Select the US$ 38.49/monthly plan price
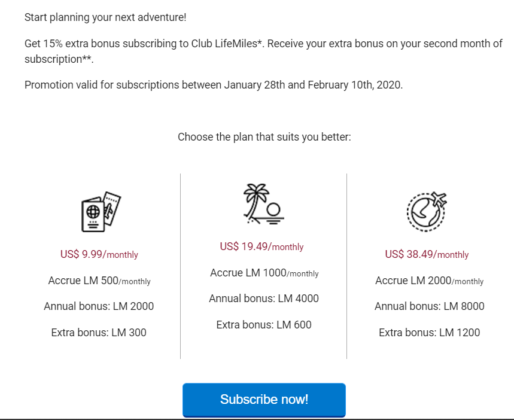 point(427,254)
